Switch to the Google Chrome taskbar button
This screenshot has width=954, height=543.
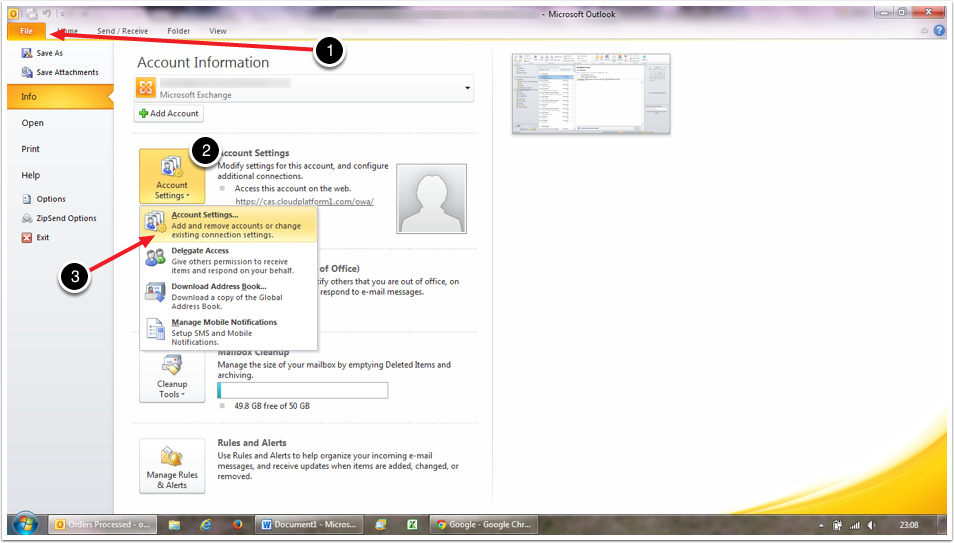click(x=484, y=524)
